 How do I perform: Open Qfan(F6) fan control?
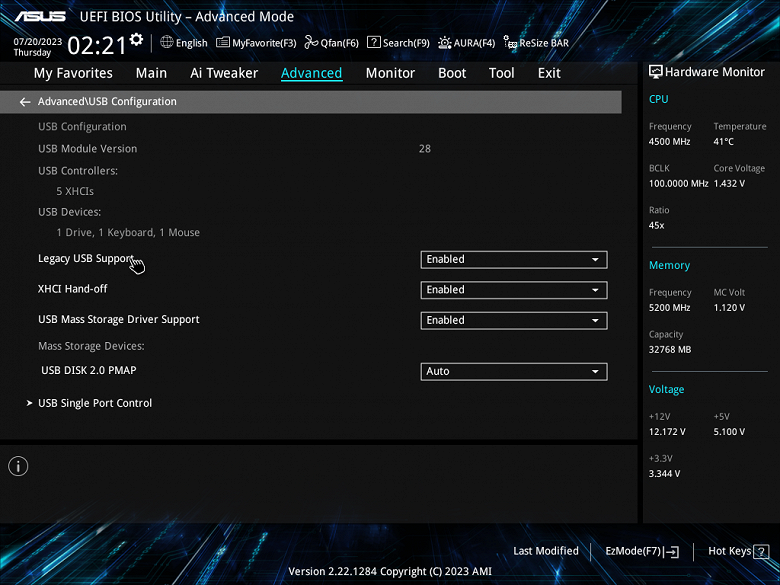tap(331, 43)
